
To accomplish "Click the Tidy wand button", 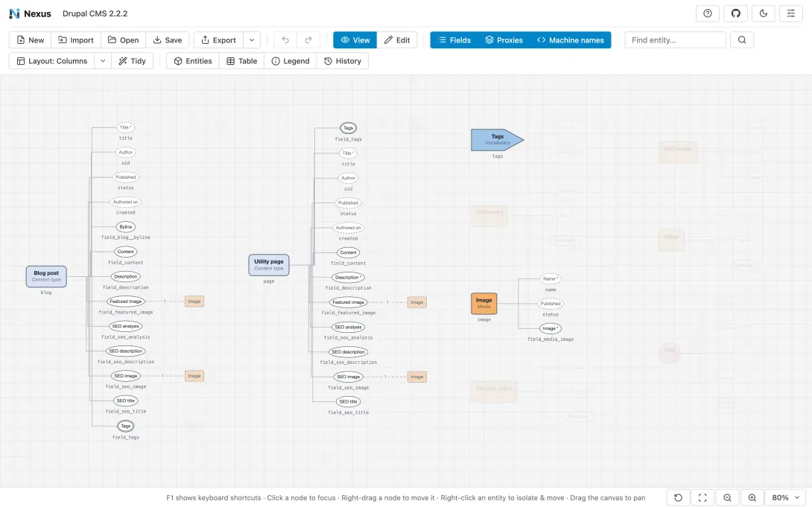I will coord(132,61).
